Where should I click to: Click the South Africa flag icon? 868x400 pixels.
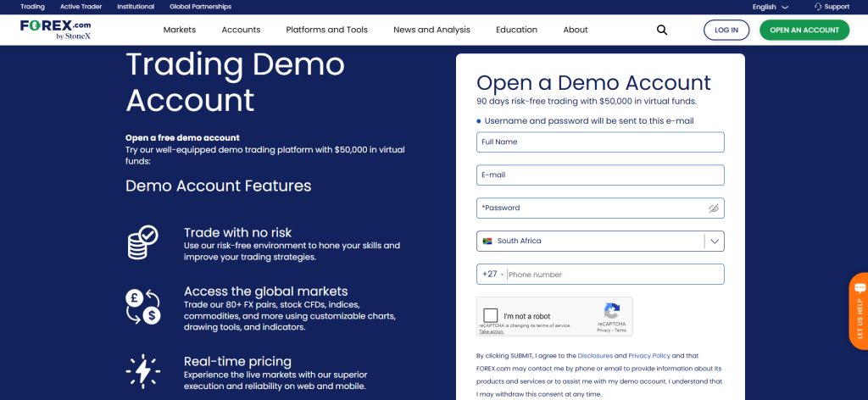(x=487, y=242)
